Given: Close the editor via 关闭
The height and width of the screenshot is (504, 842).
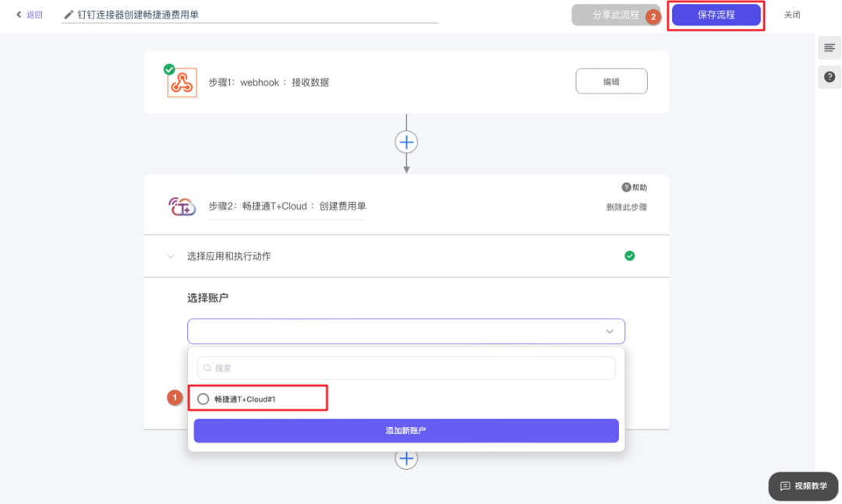Looking at the screenshot, I should [x=792, y=15].
